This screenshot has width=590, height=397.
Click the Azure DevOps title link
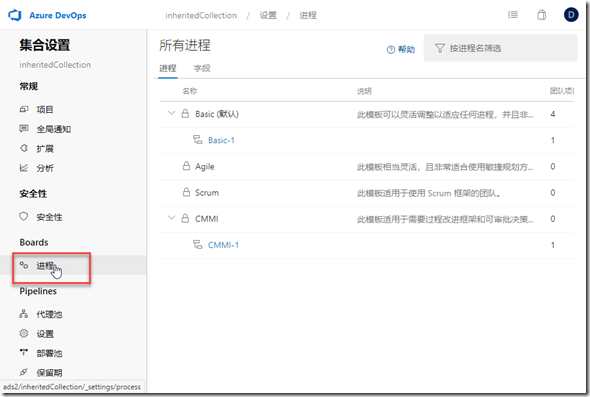pyautogui.click(x=58, y=15)
